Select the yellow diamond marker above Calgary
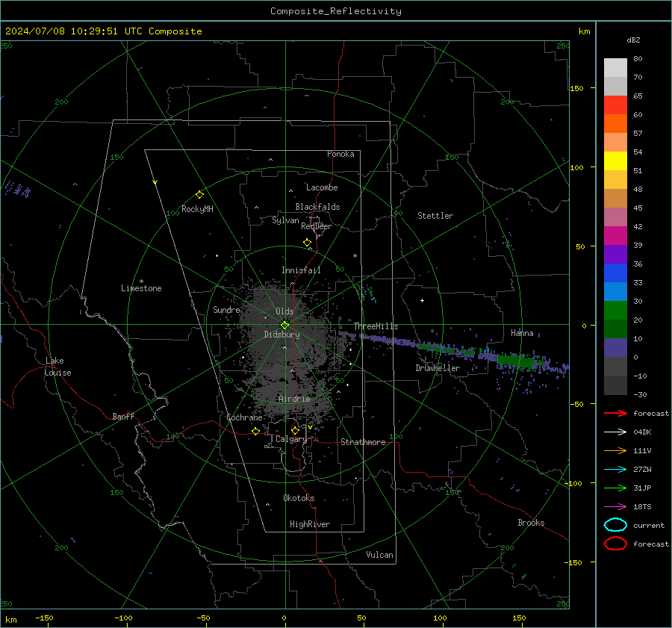Image resolution: width=672 pixels, height=628 pixels. pyautogui.click(x=295, y=430)
